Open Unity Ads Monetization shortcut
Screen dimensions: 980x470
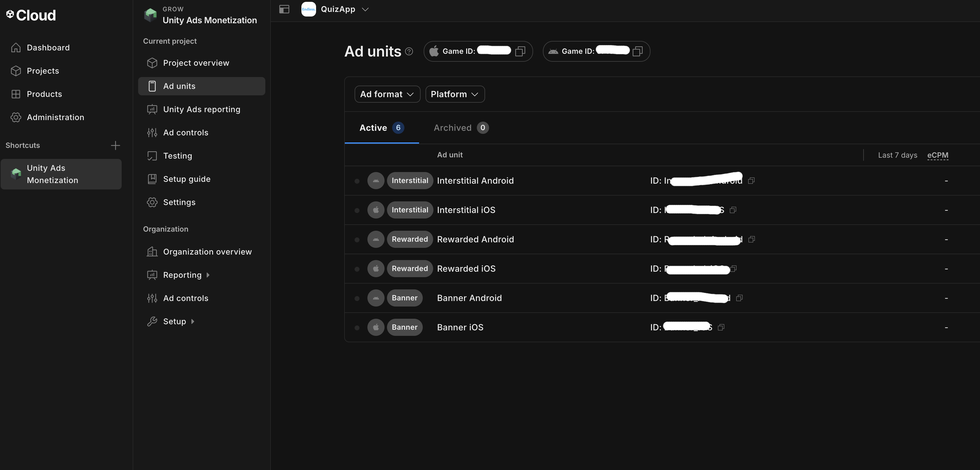(x=61, y=174)
